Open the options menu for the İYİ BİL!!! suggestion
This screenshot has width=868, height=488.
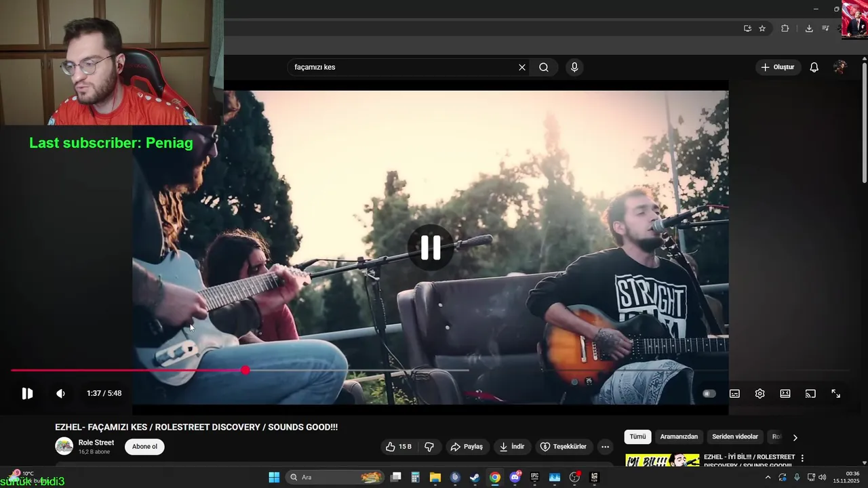pyautogui.click(x=802, y=459)
